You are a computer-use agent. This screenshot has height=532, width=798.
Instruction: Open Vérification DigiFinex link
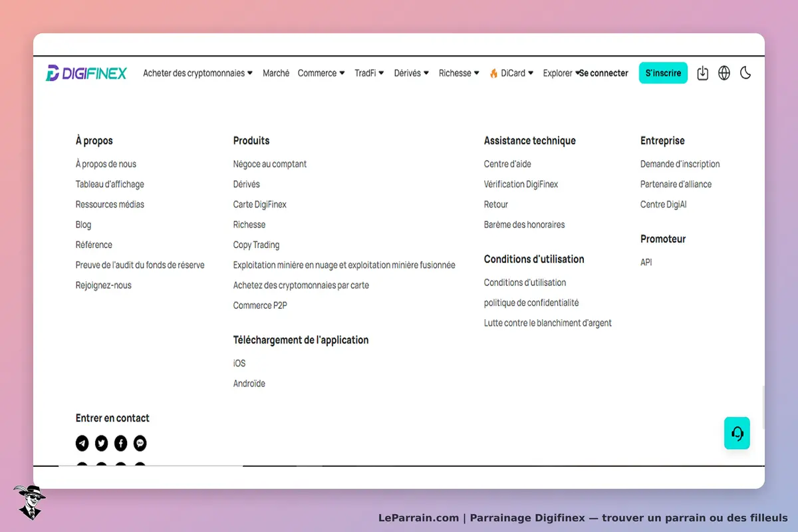(x=521, y=184)
